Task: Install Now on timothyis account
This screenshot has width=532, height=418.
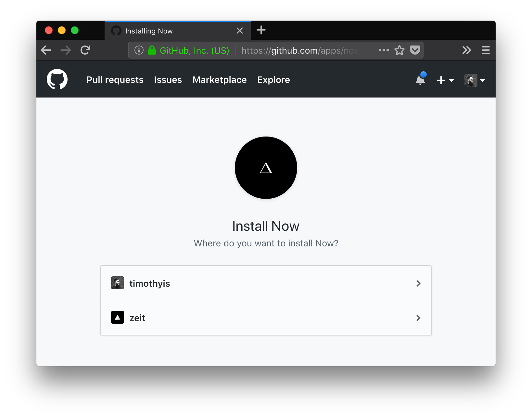Action: [266, 283]
